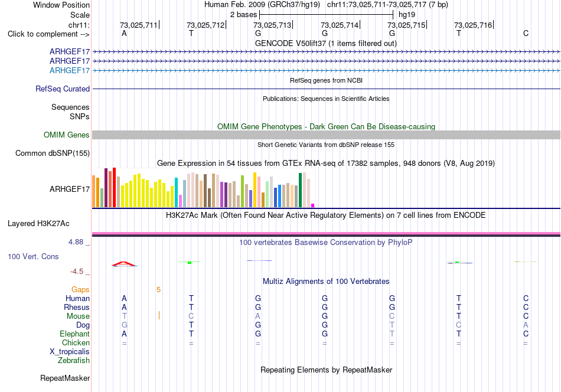Click base A in the Mouse alignment row

[x=257, y=316]
